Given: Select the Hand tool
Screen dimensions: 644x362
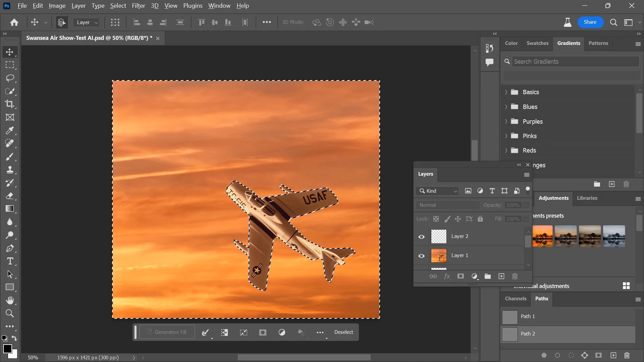Looking at the screenshot, I should point(10,300).
